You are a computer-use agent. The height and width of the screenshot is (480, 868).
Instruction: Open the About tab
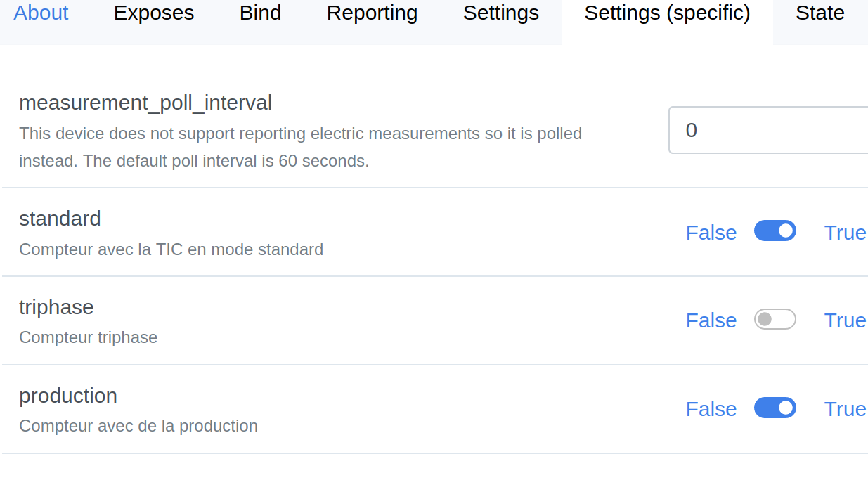[41, 13]
